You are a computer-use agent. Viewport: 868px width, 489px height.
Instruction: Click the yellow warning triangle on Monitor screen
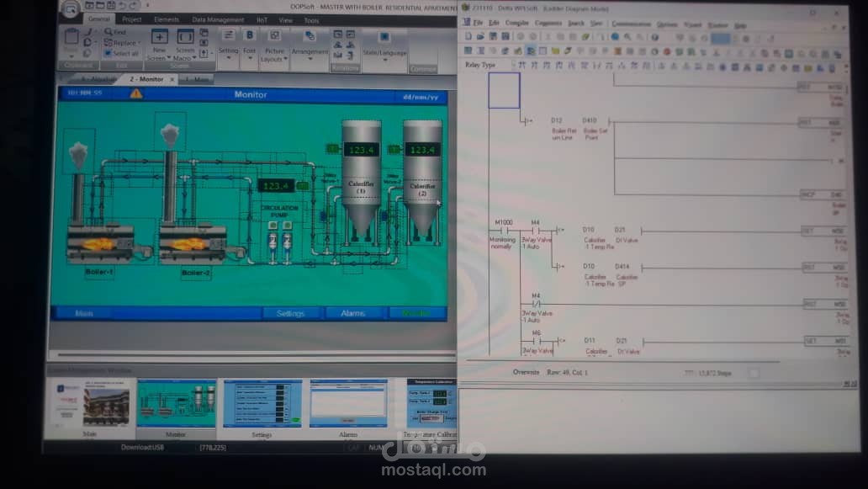pyautogui.click(x=136, y=93)
